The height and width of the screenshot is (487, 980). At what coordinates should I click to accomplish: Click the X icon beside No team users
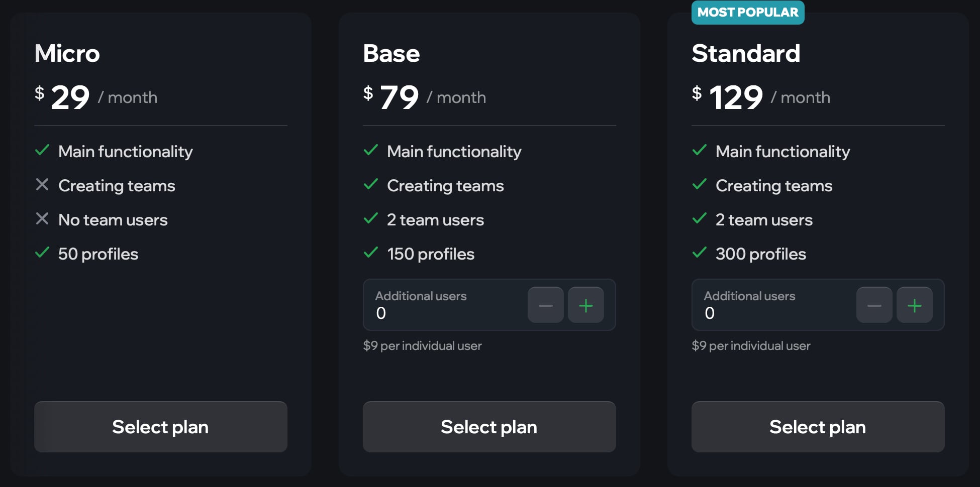[x=42, y=219]
